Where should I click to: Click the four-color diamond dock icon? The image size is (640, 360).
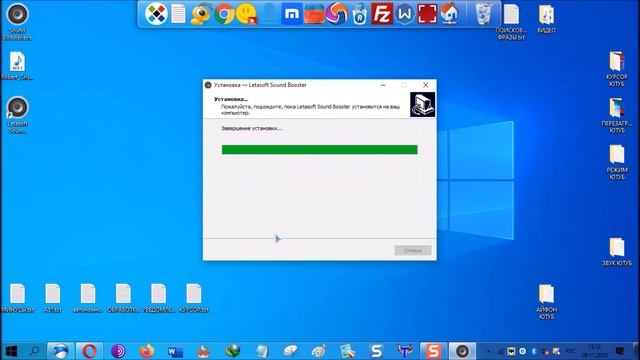(x=156, y=14)
